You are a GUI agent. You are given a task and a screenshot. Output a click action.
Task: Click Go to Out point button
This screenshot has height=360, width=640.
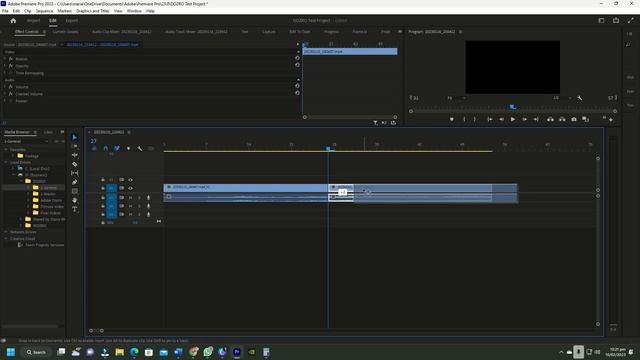536,119
